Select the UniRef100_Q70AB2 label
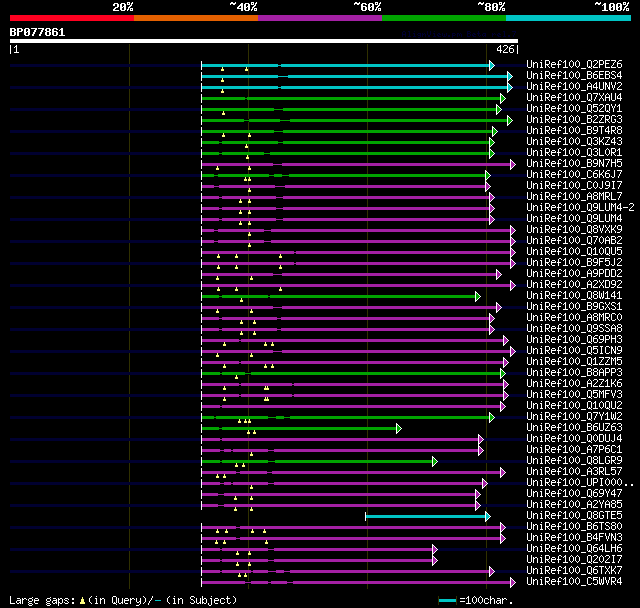 tap(574, 240)
